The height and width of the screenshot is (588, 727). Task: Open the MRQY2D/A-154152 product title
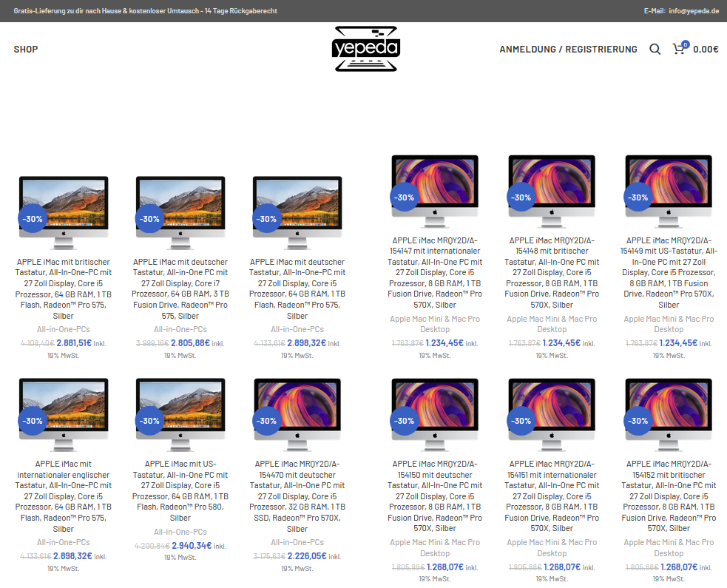(x=669, y=496)
